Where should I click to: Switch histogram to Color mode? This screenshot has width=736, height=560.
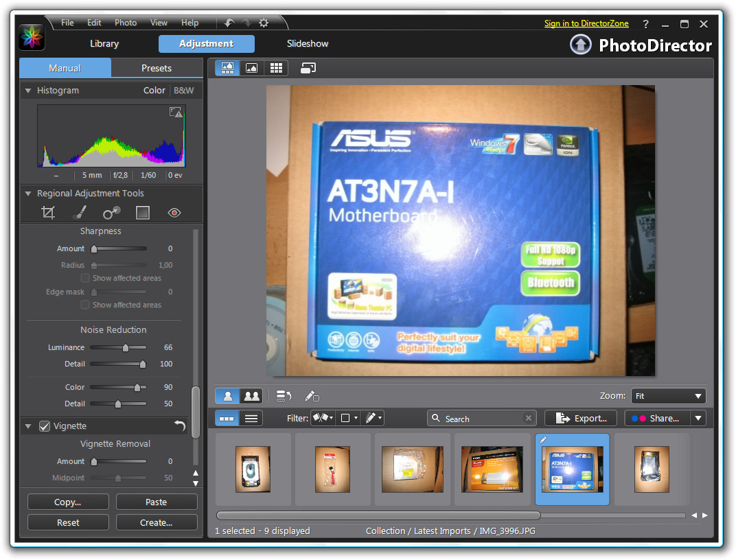click(x=154, y=91)
